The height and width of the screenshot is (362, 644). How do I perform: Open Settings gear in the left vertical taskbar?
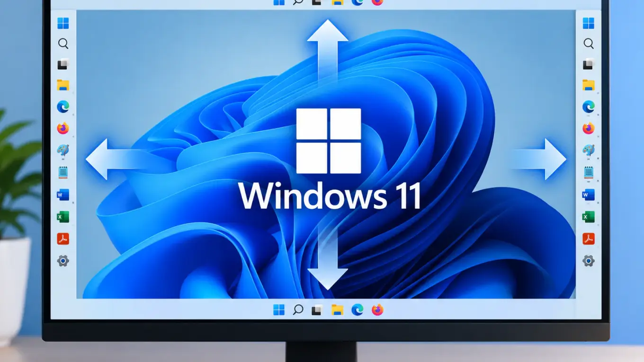[63, 260]
